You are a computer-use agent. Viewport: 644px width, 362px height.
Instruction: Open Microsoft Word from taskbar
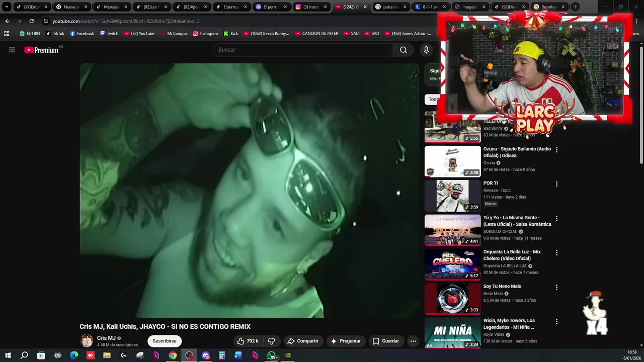pos(238,355)
